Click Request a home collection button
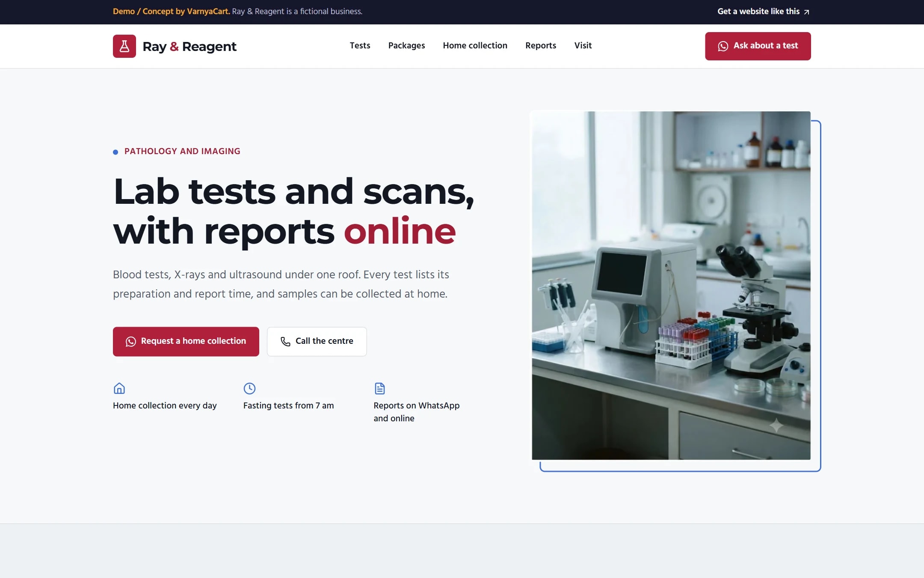The height and width of the screenshot is (578, 924). pos(186,342)
